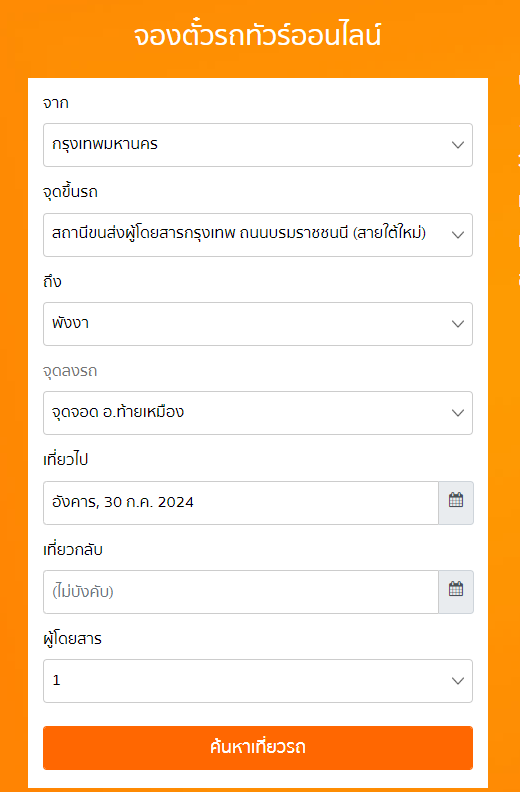
Task: Search trips with ค้นหาเที่ยวรถ button
Action: click(x=258, y=748)
